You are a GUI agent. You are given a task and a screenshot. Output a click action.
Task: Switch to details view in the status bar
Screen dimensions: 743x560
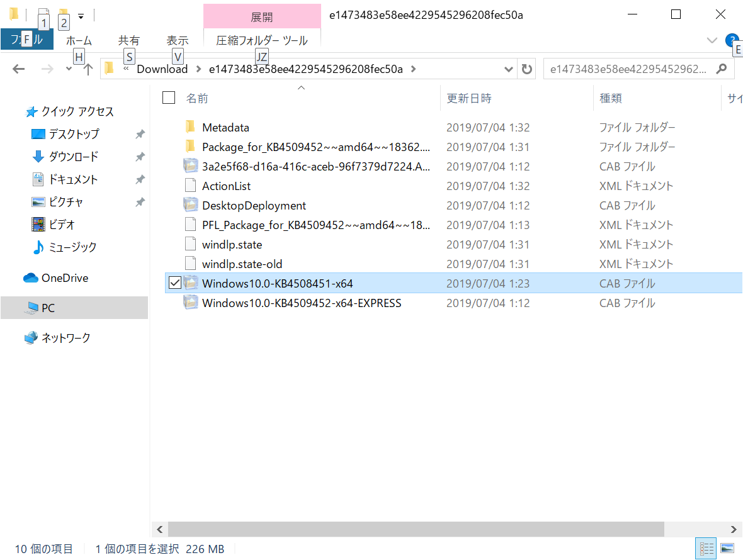(705, 548)
